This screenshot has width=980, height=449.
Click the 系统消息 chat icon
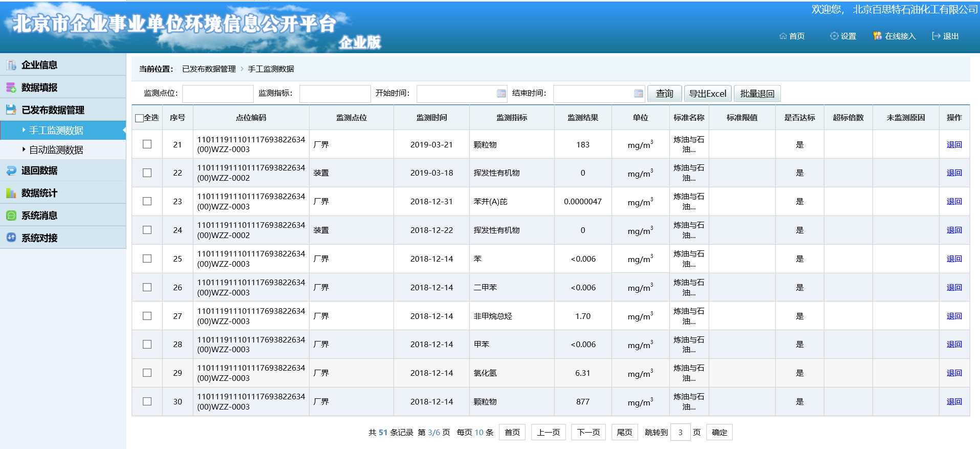coord(11,216)
